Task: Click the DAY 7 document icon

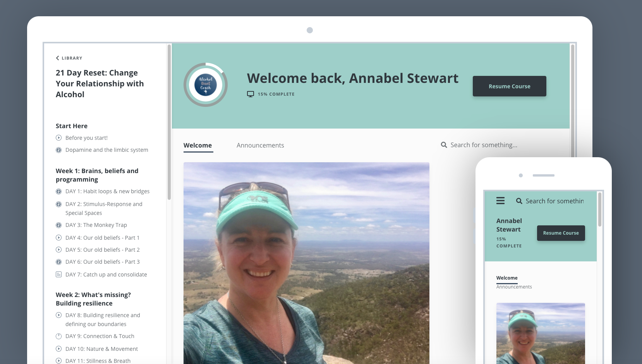Action: [59, 275]
